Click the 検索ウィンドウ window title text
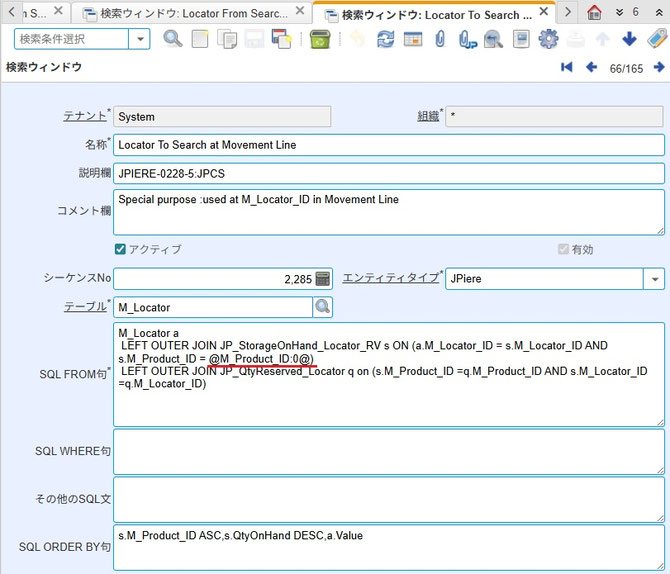The height and width of the screenshot is (574, 670). [44, 67]
